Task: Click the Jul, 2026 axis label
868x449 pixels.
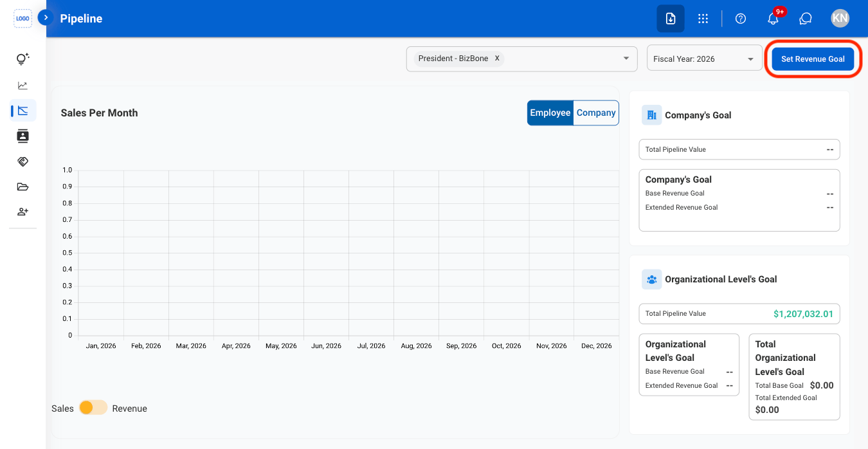Action: click(372, 346)
